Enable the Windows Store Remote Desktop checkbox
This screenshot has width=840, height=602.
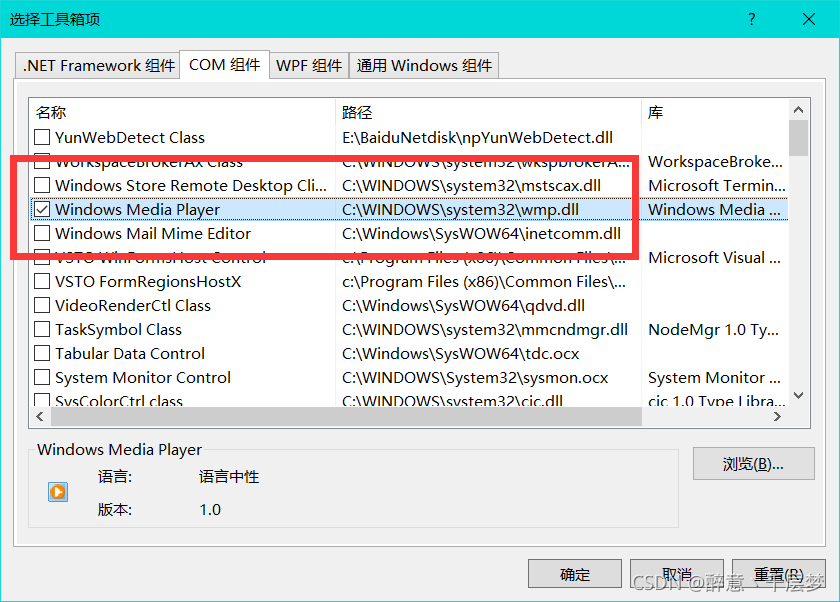click(x=42, y=185)
